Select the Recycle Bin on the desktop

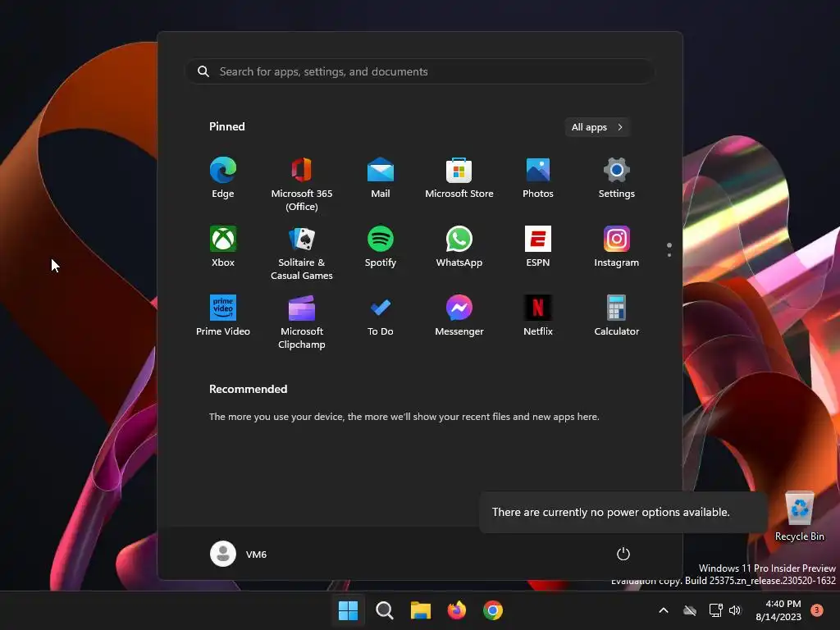(799, 516)
